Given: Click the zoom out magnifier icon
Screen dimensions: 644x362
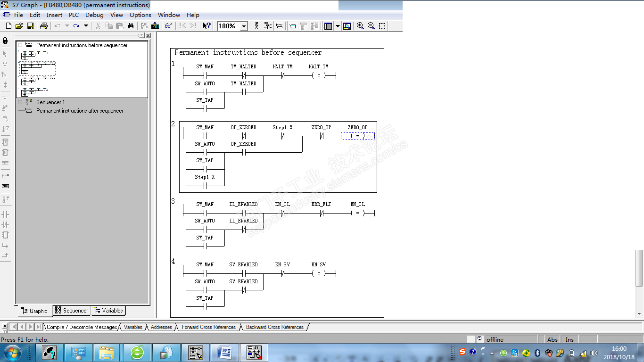Looking at the screenshot, I should [x=371, y=26].
